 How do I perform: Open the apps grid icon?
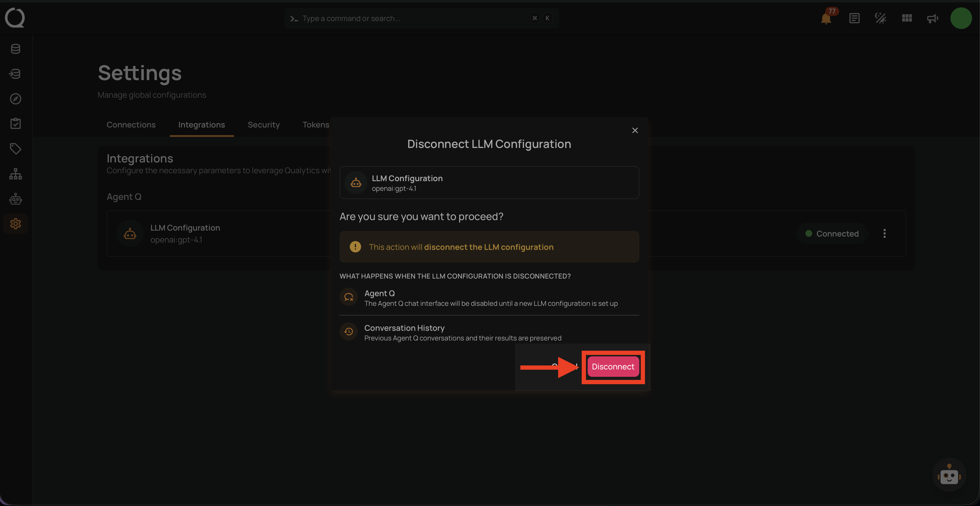tap(906, 18)
